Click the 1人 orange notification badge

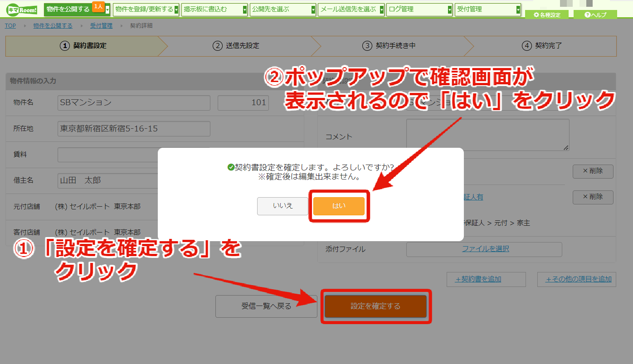point(98,6)
